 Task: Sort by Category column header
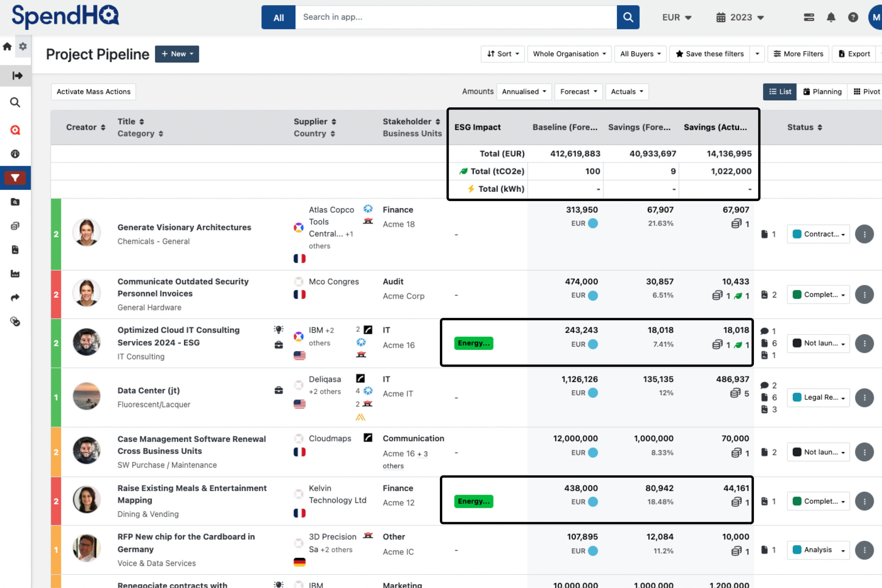[140, 134]
